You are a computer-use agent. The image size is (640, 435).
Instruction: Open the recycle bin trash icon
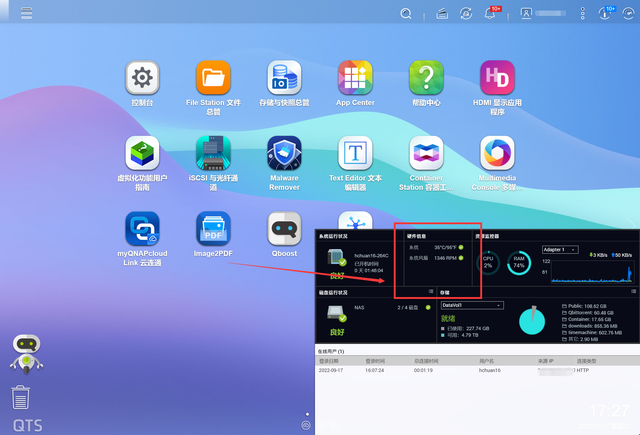tap(20, 397)
